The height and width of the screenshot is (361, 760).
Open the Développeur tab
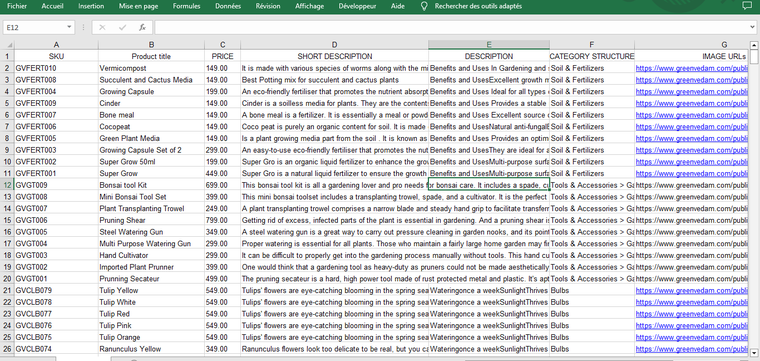pos(357,6)
